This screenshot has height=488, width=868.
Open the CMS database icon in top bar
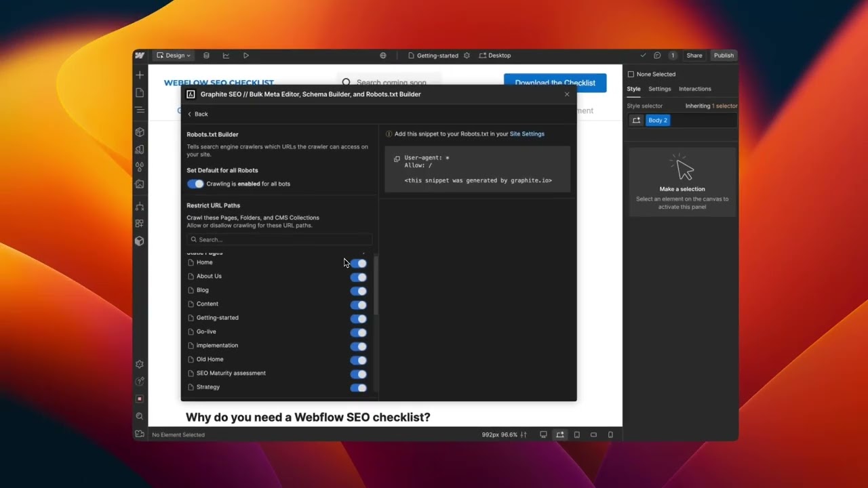point(206,56)
